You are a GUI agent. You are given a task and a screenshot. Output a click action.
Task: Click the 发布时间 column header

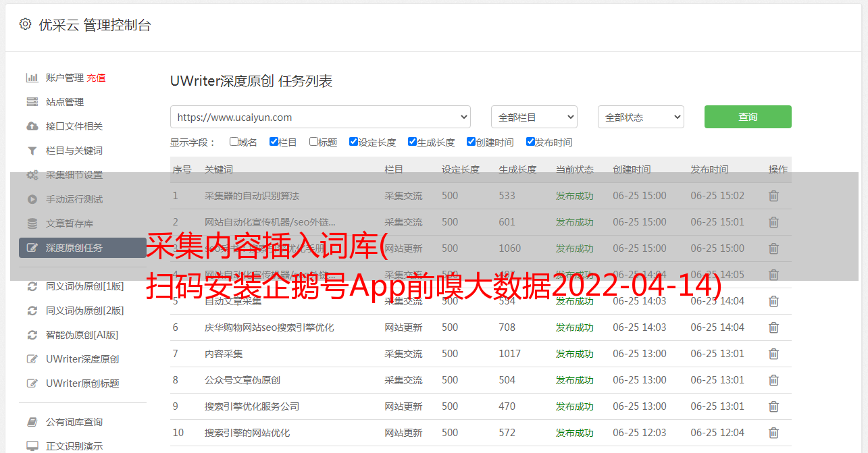click(709, 169)
